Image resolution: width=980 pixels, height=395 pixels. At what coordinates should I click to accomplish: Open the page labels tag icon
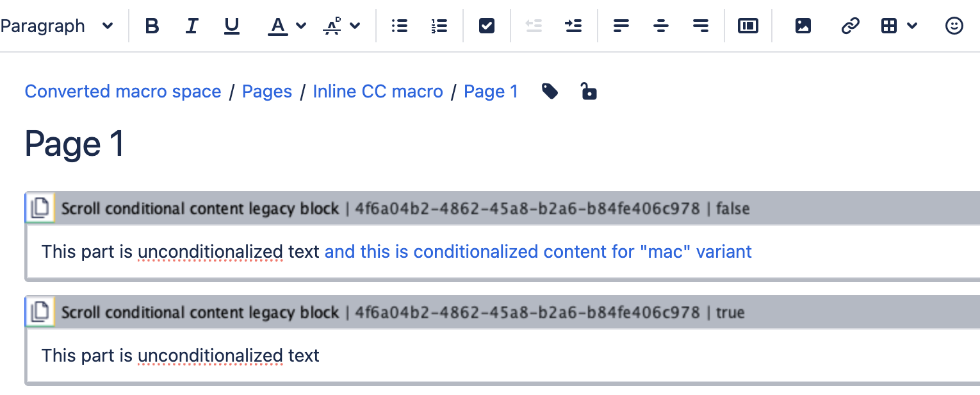point(550,92)
